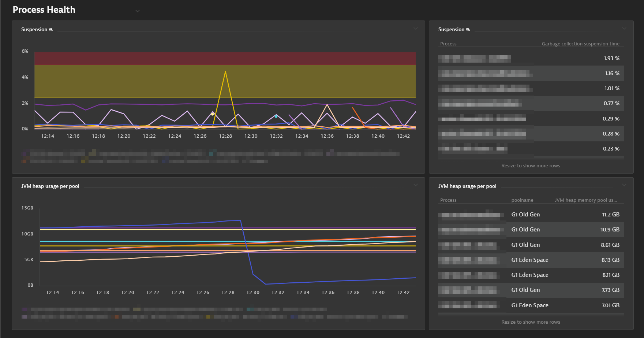Select G1 Old Gen in the 10.9 GB row
Image resolution: width=644 pixels, height=338 pixels.
tap(525, 230)
